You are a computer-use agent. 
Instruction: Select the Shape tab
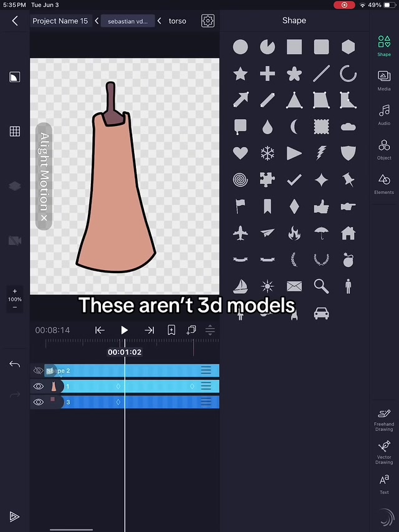pos(384,46)
